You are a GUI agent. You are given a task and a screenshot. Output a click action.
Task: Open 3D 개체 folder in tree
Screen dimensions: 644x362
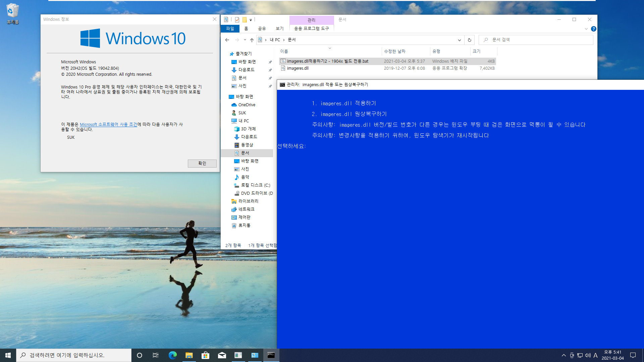tap(248, 129)
